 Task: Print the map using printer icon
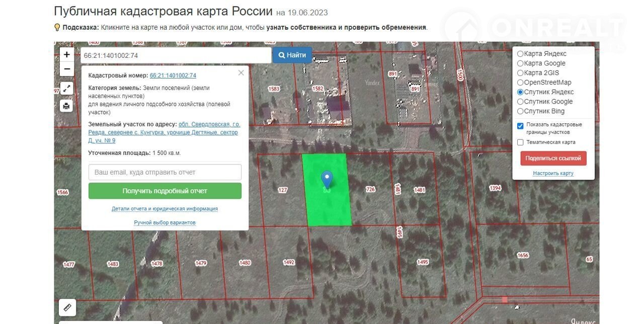point(67,106)
